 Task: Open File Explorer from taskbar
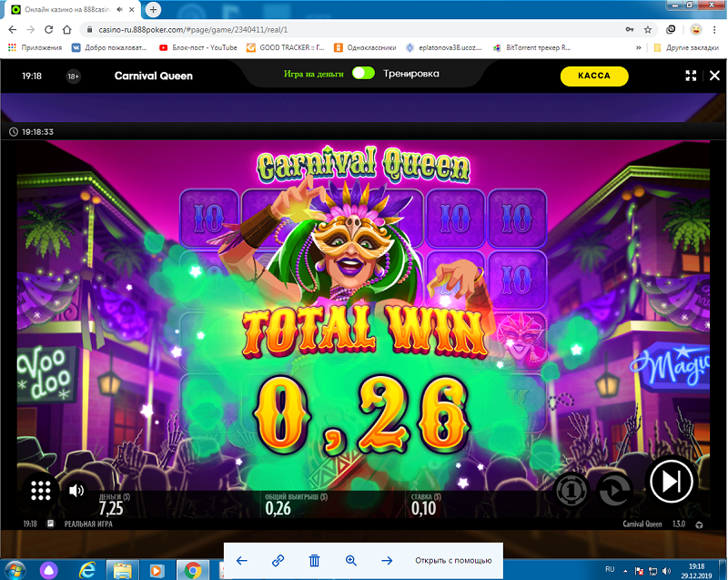click(123, 570)
